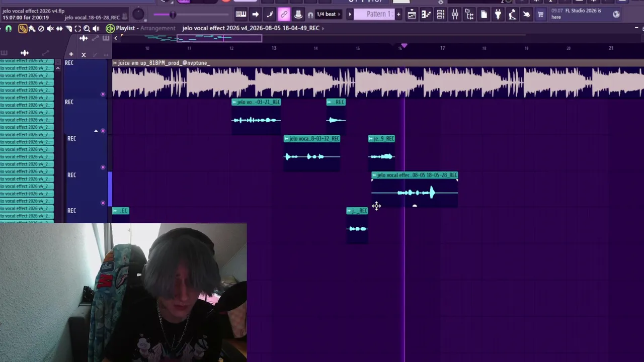Open the shopping cart content library

click(541, 14)
